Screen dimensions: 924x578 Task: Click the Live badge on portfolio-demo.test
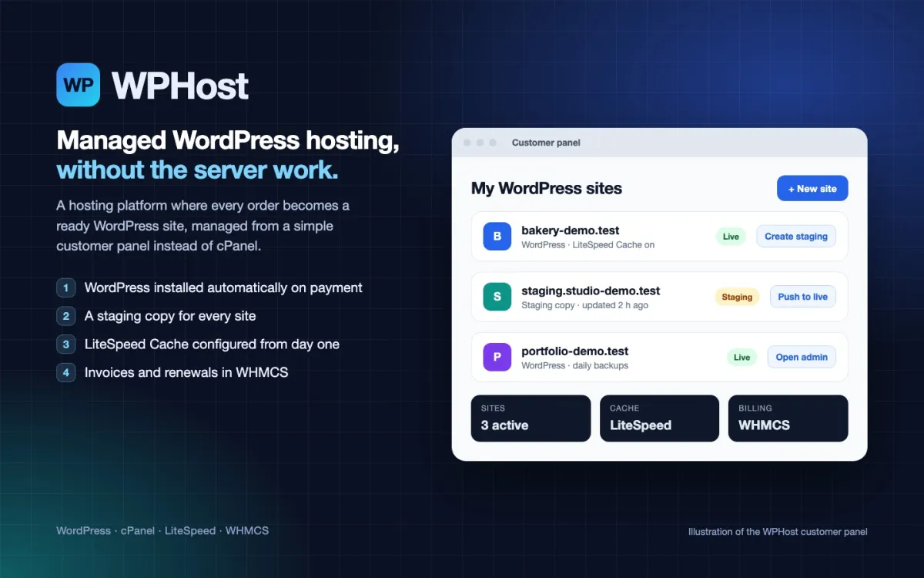tap(742, 357)
